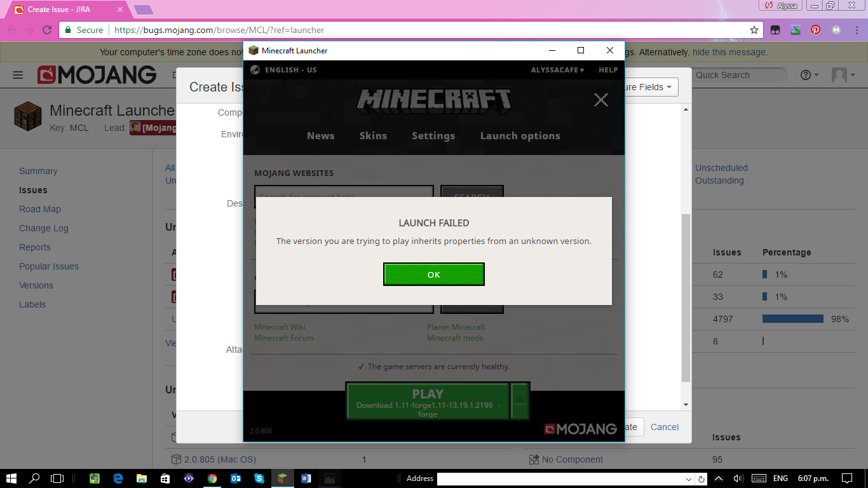Click the 2.0.805 (Mac OS) version link
868x488 pixels.
(220, 459)
